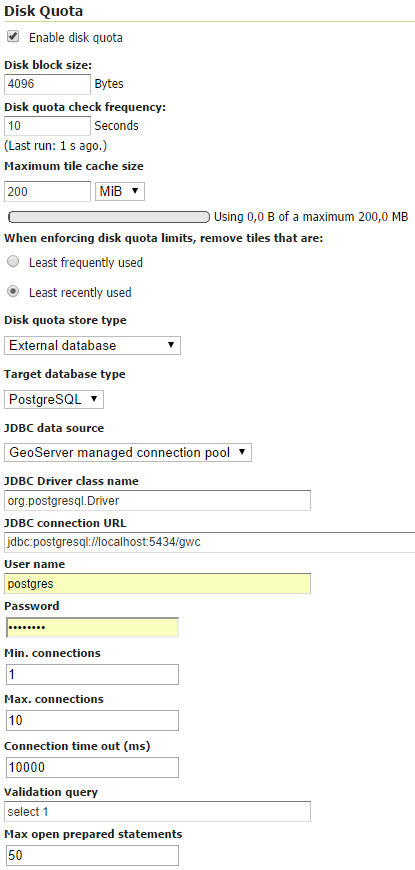Screen dimensions: 415x870
Task: Select the Least frequently used option
Action: pyautogui.click(x=14, y=261)
